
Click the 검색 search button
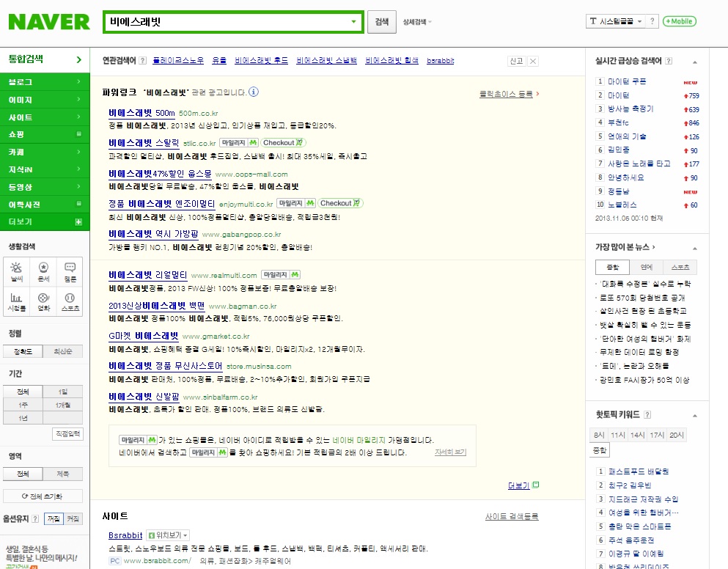coord(382,22)
